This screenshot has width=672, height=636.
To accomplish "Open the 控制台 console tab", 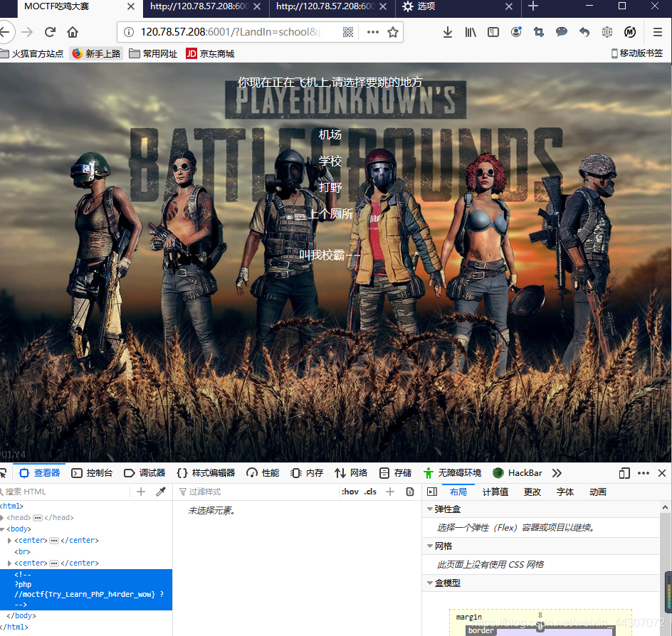I will pyautogui.click(x=92, y=473).
